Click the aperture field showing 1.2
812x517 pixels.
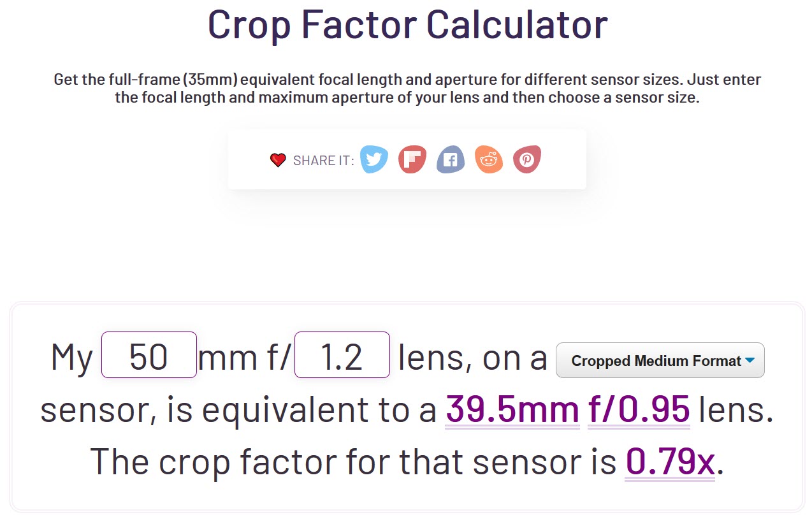pyautogui.click(x=342, y=355)
